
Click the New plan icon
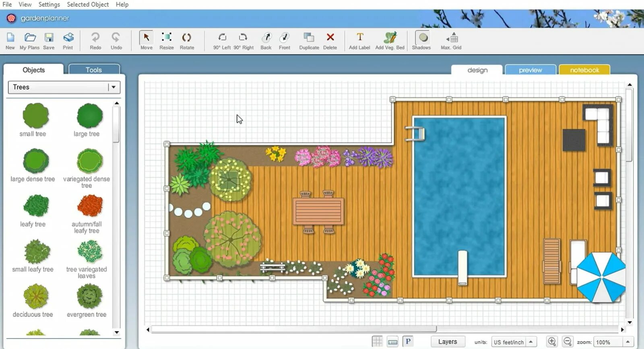pos(10,37)
